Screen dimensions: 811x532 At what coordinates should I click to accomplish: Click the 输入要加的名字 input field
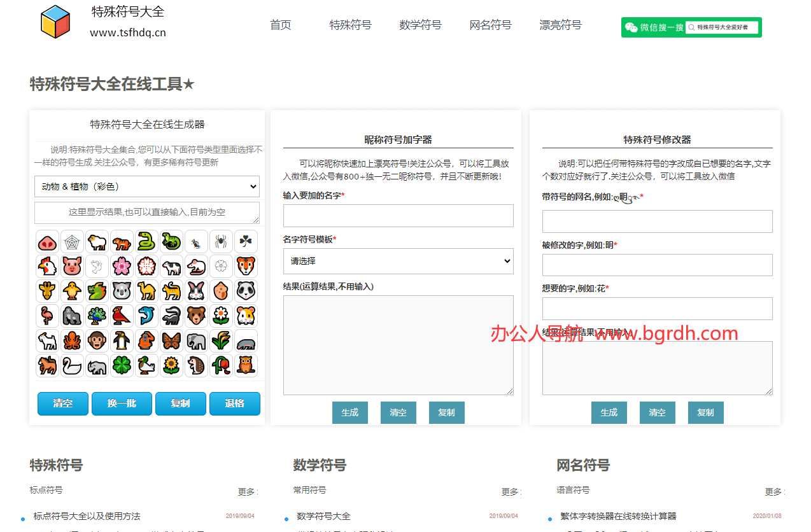point(398,216)
